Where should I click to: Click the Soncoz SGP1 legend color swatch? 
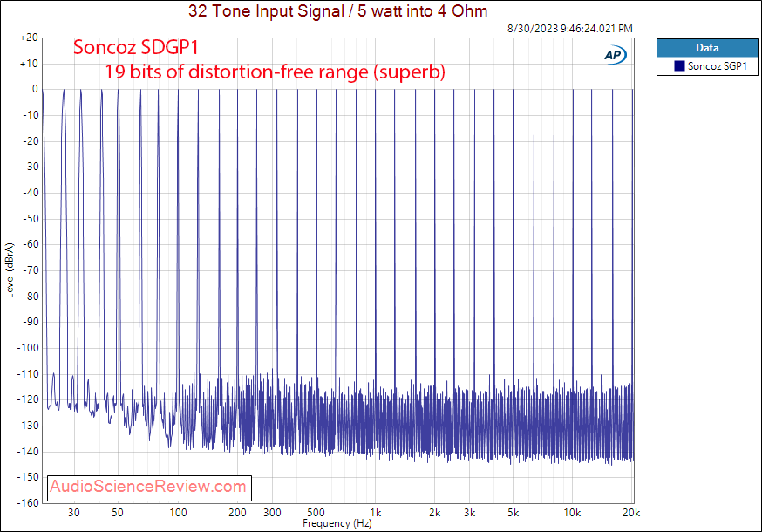(679, 65)
